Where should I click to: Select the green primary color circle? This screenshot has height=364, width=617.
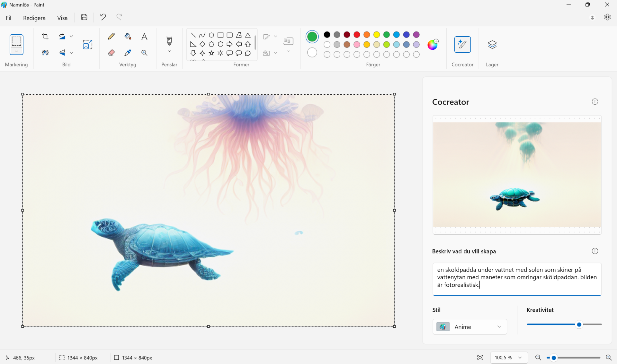click(312, 37)
